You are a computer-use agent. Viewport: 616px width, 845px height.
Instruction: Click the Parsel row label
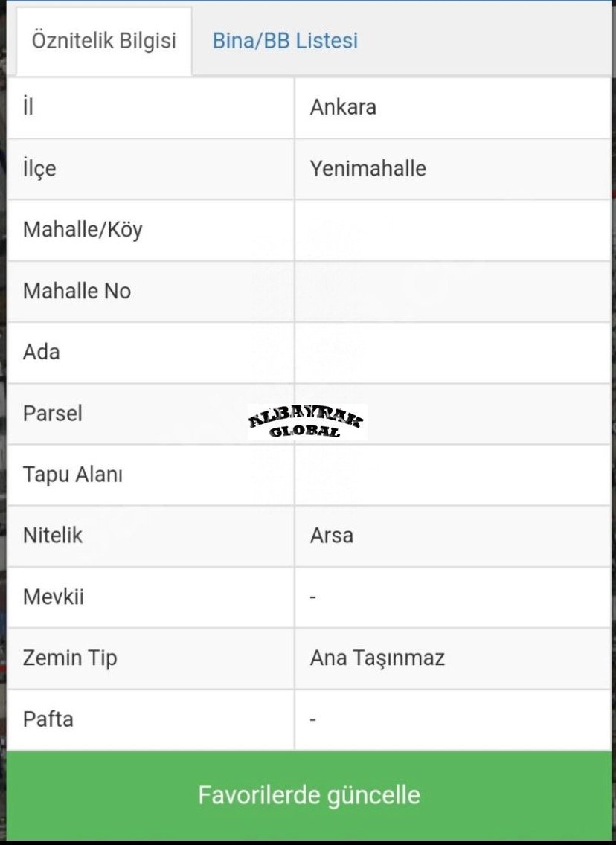[52, 414]
